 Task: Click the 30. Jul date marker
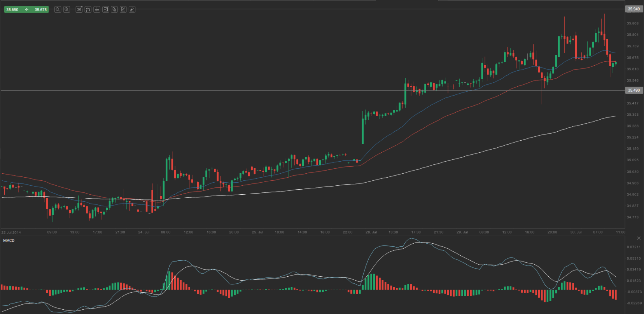576,232
